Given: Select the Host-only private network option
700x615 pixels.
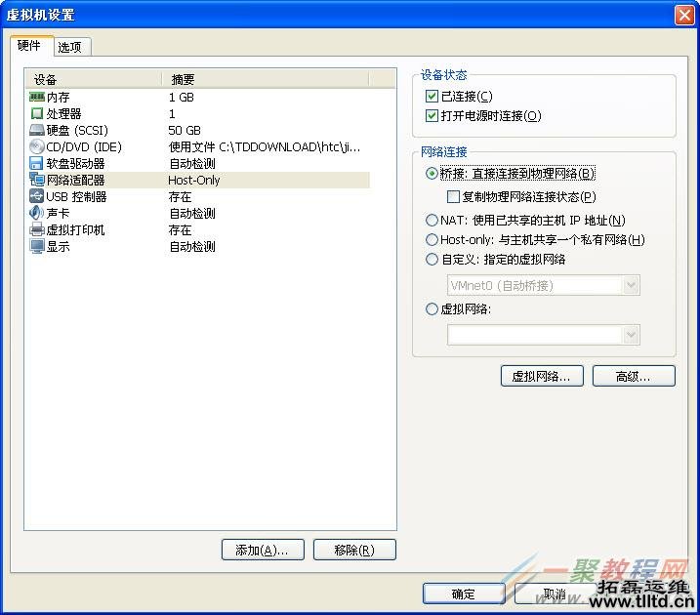Looking at the screenshot, I should [432, 240].
